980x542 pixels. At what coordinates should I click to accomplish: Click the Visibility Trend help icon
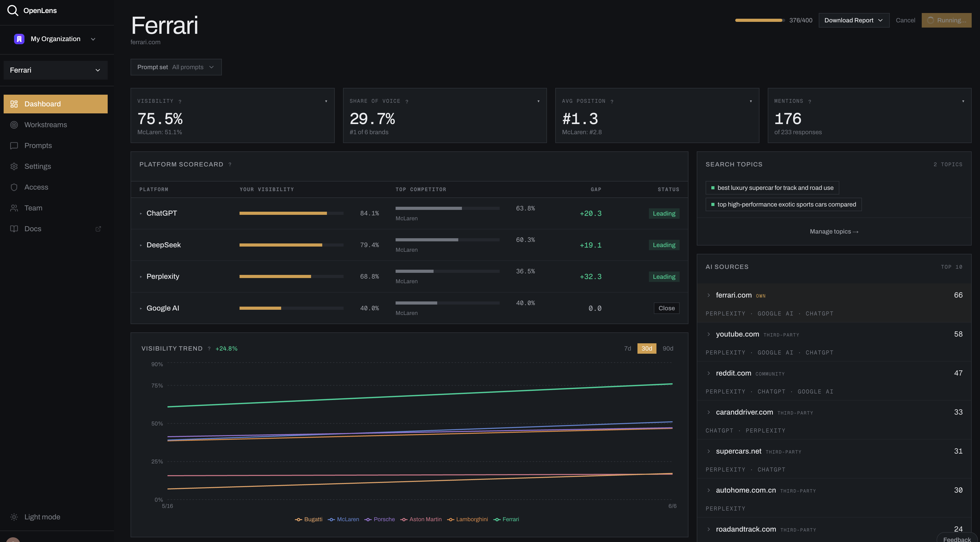209,349
